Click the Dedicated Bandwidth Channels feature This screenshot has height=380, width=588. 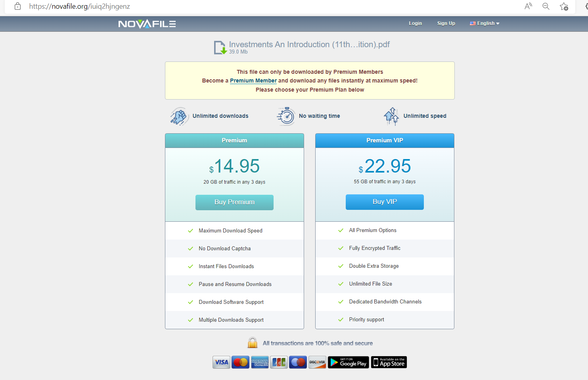[x=385, y=302]
